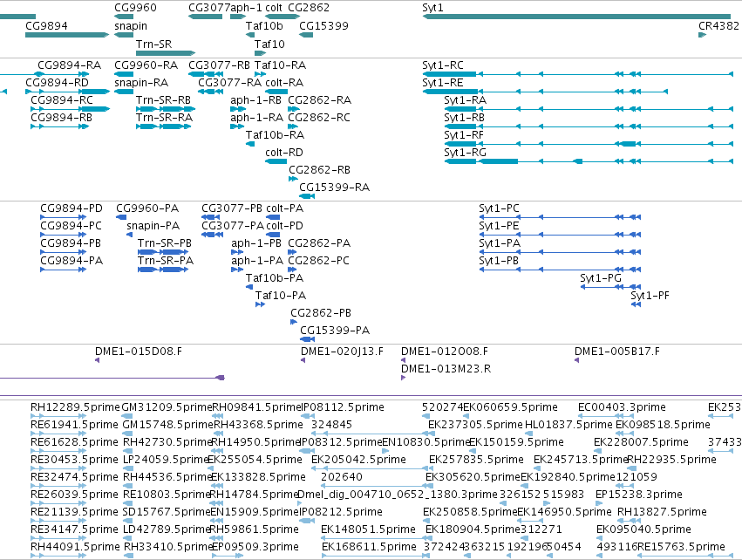This screenshot has height=560, width=742.
Task: Click the EK148051.5prime EST label
Action: pyautogui.click(x=368, y=529)
